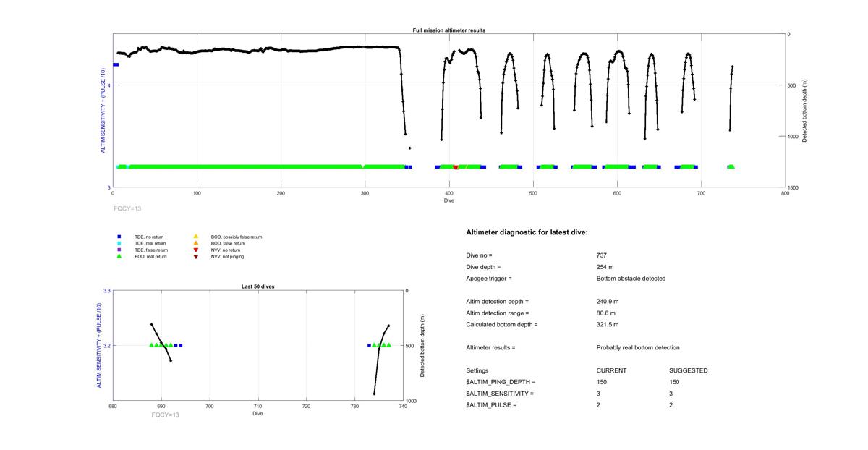Click the suggested $ALTIM_PING_DEPTH value 150
868x450 pixels.
coord(674,382)
